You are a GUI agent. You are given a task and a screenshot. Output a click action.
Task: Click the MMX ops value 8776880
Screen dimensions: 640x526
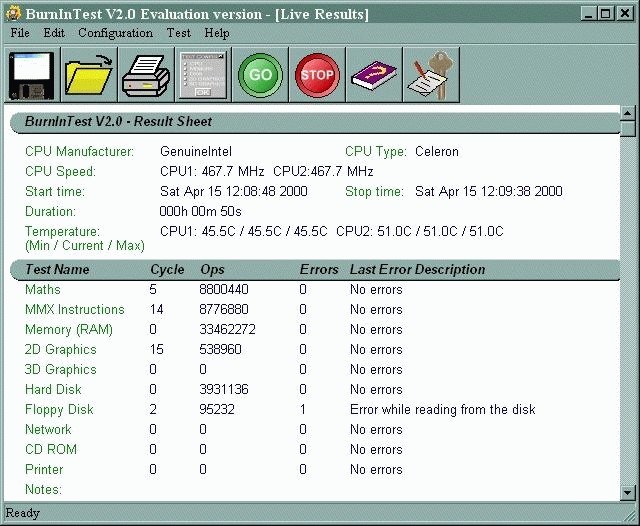click(224, 309)
